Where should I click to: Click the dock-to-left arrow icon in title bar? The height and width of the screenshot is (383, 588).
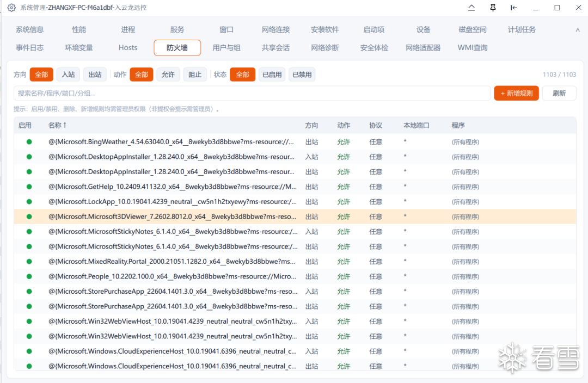click(514, 8)
